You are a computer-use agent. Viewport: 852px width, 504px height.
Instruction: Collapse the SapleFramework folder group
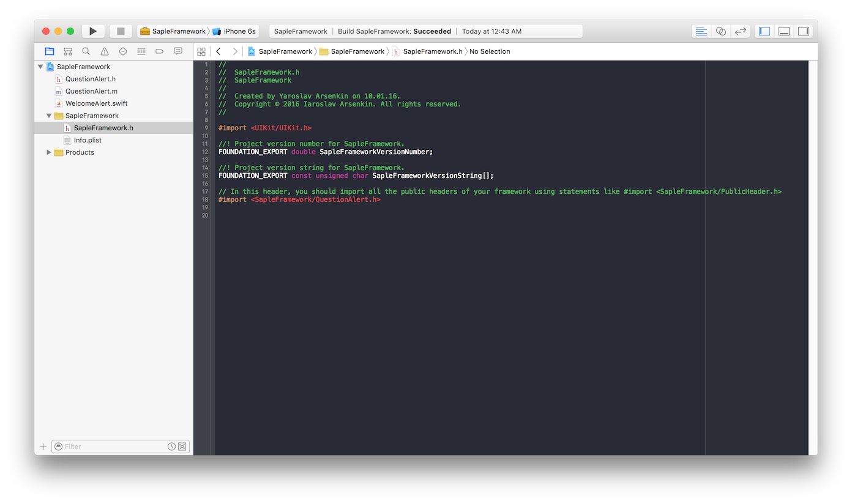tap(49, 116)
